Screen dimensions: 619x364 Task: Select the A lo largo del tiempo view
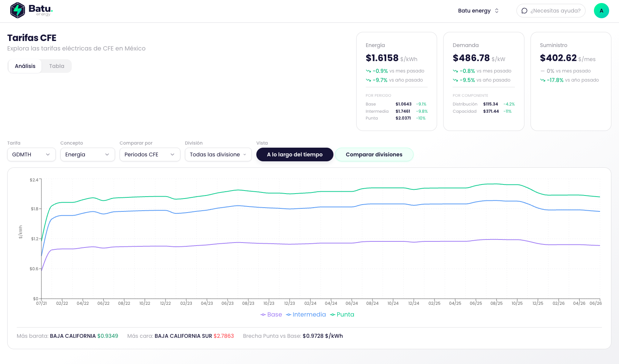pos(295,154)
